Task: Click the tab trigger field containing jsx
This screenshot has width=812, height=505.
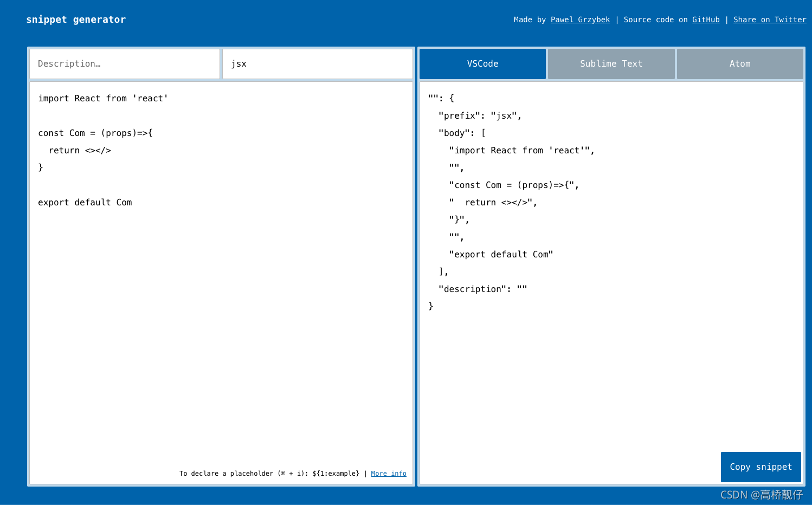Action: tap(317, 64)
